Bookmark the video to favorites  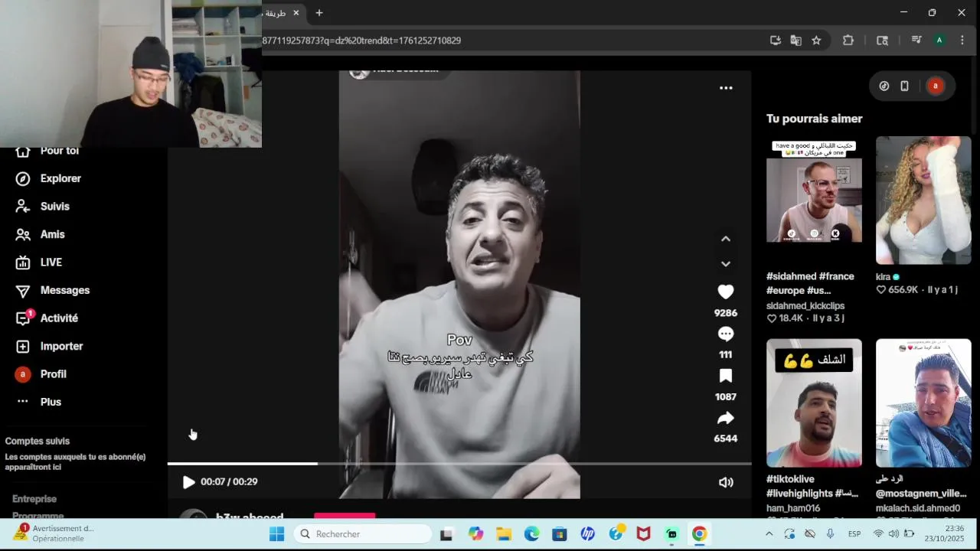point(726,376)
